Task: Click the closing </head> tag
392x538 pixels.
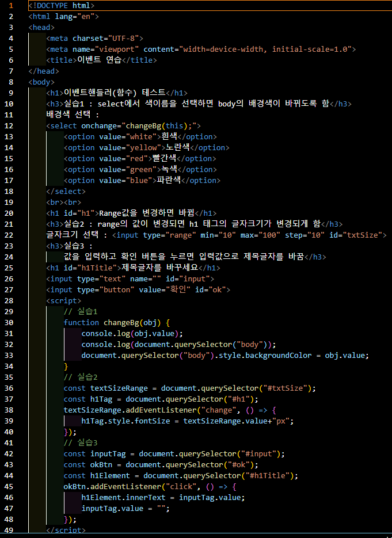Action: [x=44, y=71]
